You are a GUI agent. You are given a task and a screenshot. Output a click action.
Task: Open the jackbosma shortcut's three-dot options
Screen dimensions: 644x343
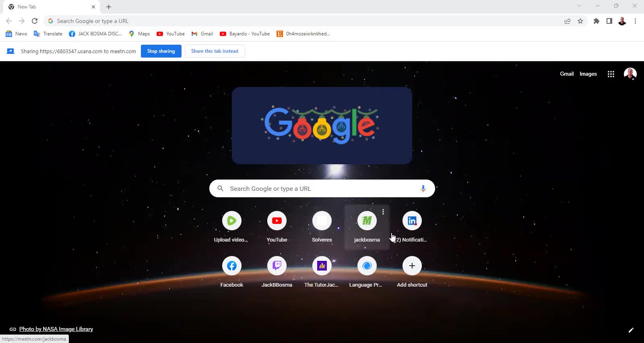pos(383,212)
